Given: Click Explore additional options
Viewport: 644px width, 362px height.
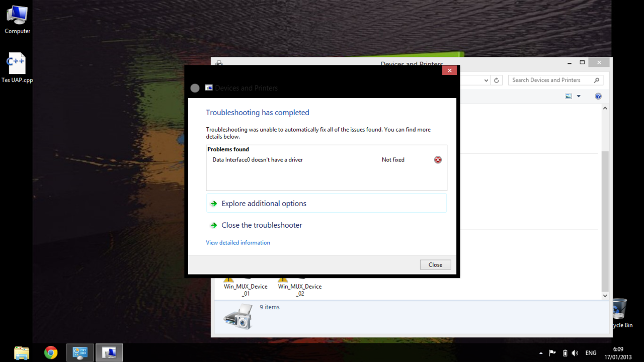Looking at the screenshot, I should coord(264,204).
